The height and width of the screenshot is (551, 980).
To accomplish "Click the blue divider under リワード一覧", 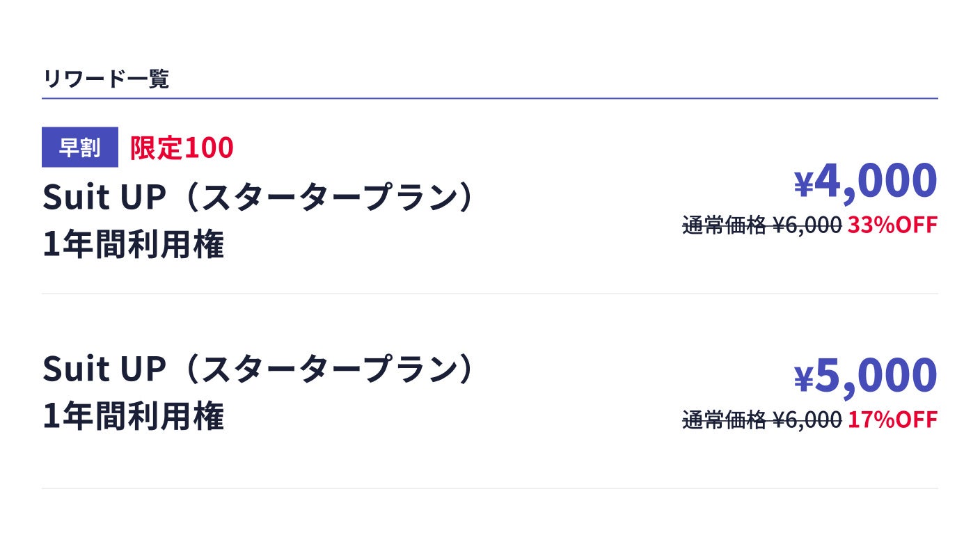I will [x=490, y=99].
